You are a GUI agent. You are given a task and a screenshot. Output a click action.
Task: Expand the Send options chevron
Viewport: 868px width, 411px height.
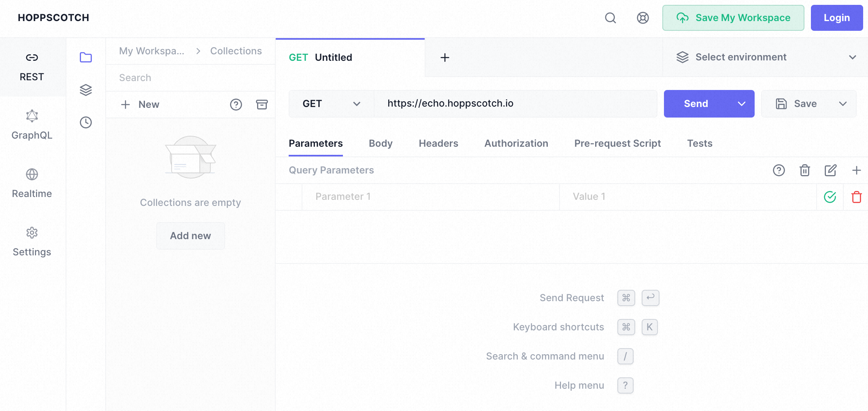tap(742, 104)
